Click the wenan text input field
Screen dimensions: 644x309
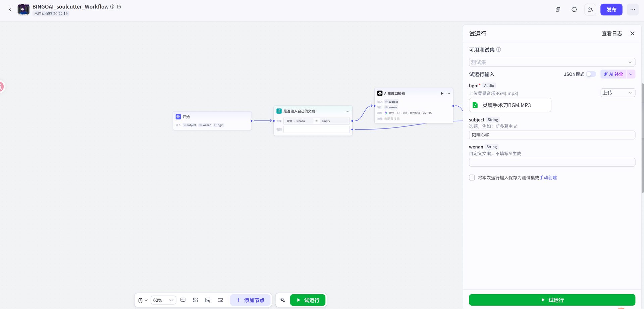(552, 162)
